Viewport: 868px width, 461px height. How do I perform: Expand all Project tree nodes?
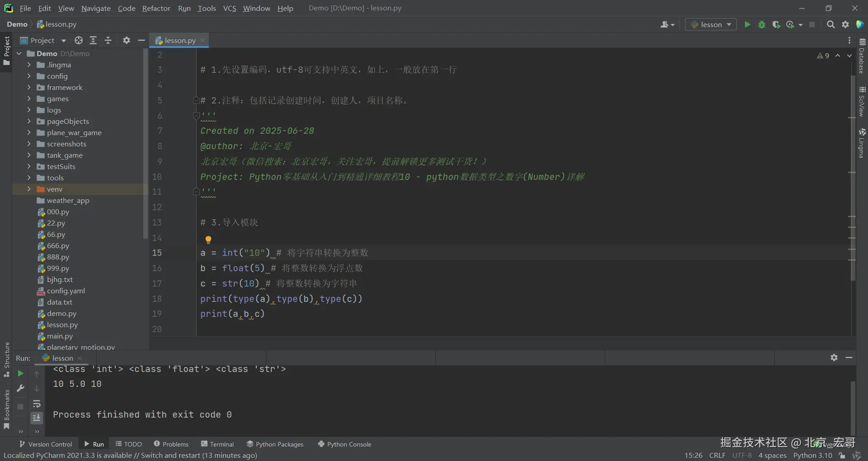click(93, 40)
